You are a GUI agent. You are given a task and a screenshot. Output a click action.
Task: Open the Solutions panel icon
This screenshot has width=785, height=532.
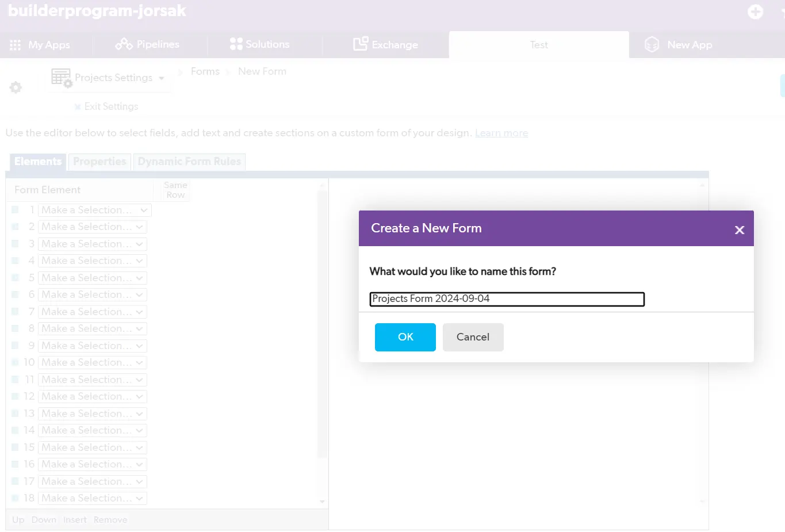click(235, 44)
